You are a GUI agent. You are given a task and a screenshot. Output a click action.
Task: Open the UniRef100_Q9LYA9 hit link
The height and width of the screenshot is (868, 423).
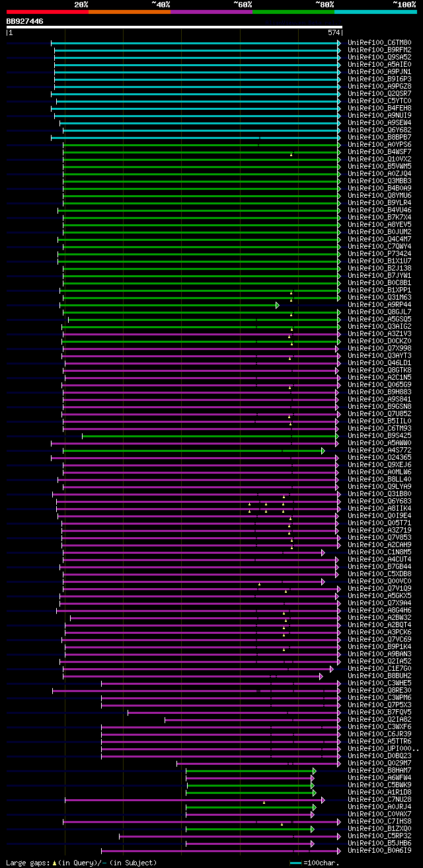click(x=379, y=487)
